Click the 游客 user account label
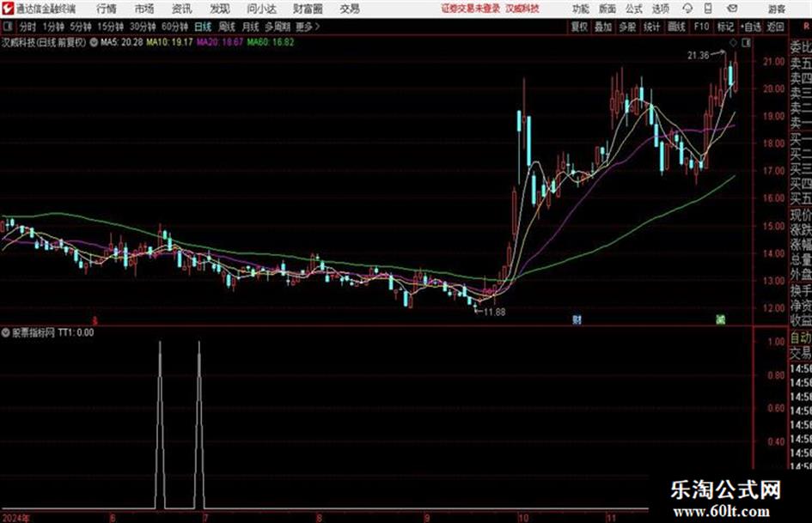 coord(776,9)
